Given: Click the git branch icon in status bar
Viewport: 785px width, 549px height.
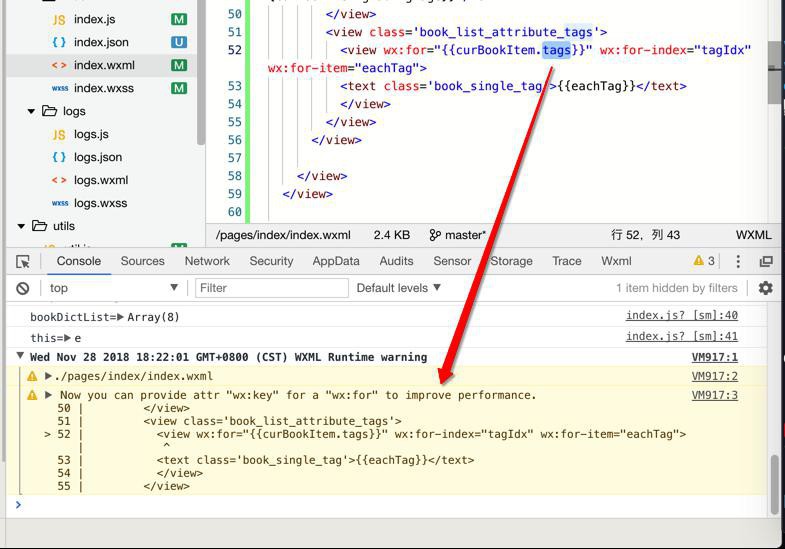Looking at the screenshot, I should pos(435,235).
